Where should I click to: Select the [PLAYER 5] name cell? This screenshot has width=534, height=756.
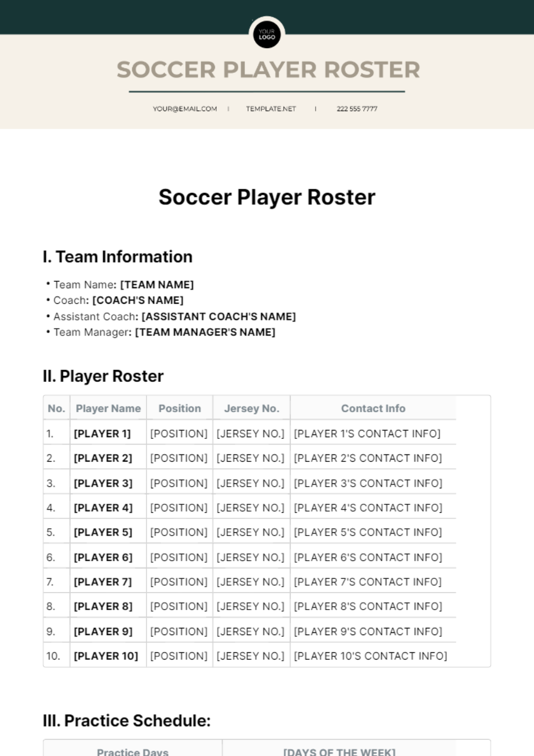pos(103,532)
